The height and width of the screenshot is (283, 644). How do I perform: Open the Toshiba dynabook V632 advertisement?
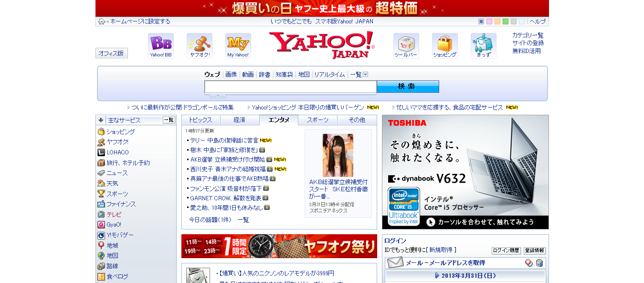(465, 172)
